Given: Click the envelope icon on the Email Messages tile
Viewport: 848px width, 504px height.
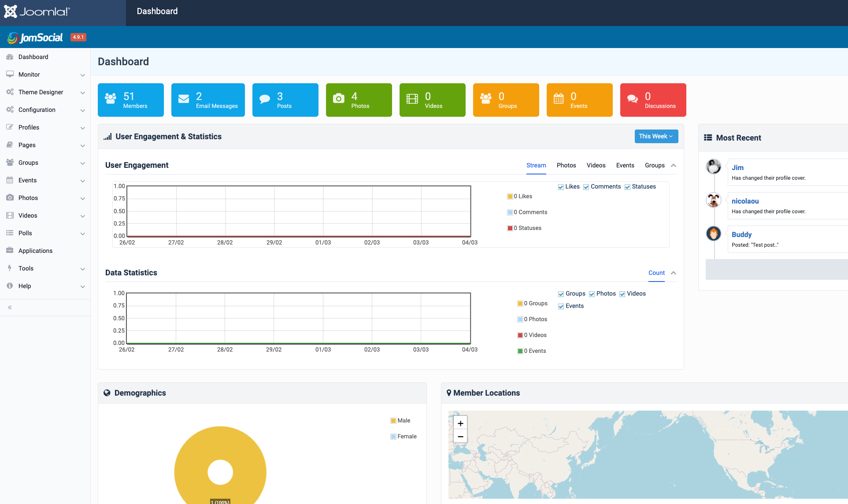Looking at the screenshot, I should coord(184,99).
